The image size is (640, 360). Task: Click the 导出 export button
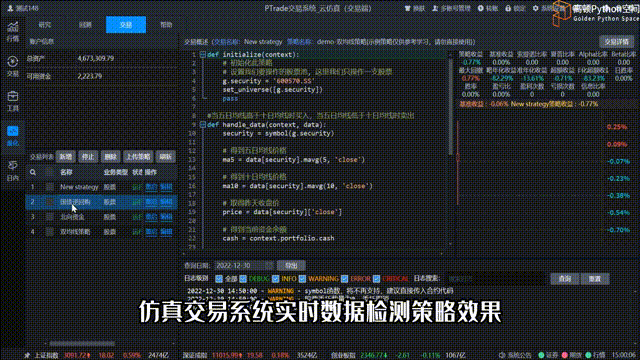point(291,265)
